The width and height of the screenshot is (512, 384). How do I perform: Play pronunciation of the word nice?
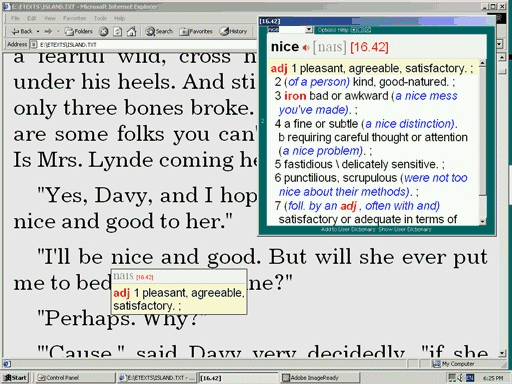pyautogui.click(x=306, y=48)
